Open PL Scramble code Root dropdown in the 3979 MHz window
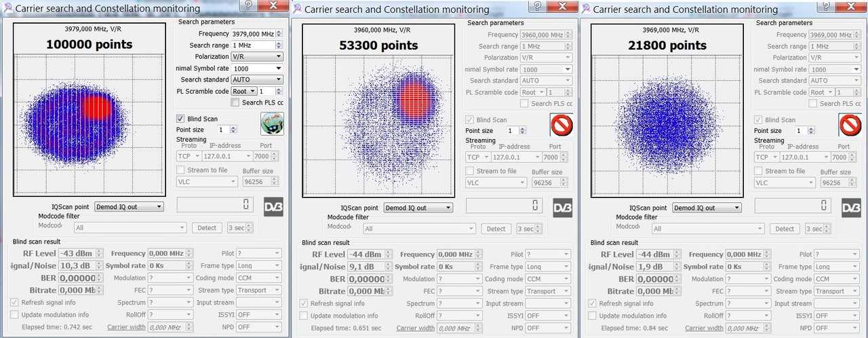This screenshot has width=868, height=338. (x=243, y=91)
